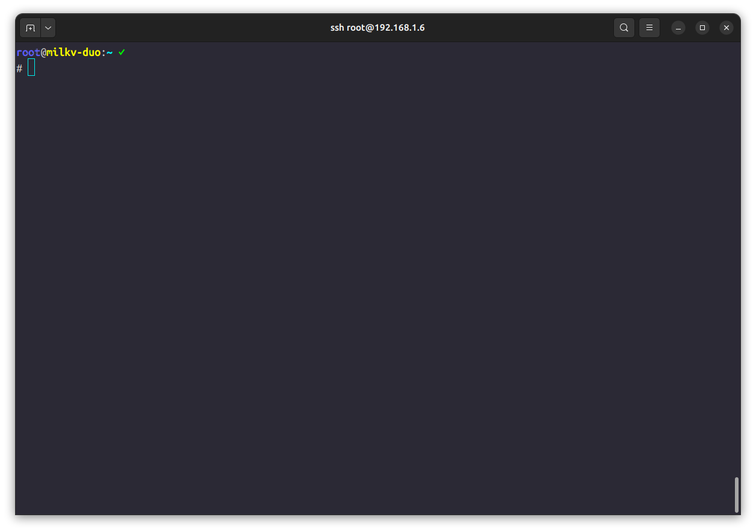Open the hamburger main menu
Image resolution: width=756 pixels, height=532 pixels.
click(x=649, y=28)
